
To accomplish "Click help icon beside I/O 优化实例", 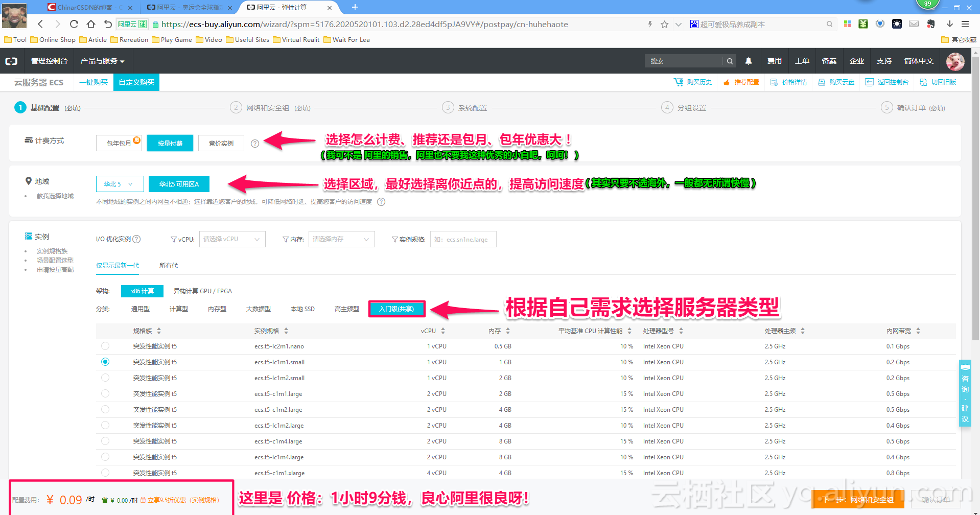I will pos(136,239).
